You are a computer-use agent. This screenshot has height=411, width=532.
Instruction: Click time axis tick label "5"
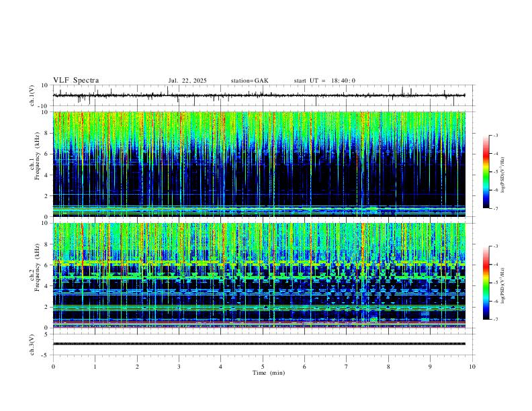pos(263,367)
